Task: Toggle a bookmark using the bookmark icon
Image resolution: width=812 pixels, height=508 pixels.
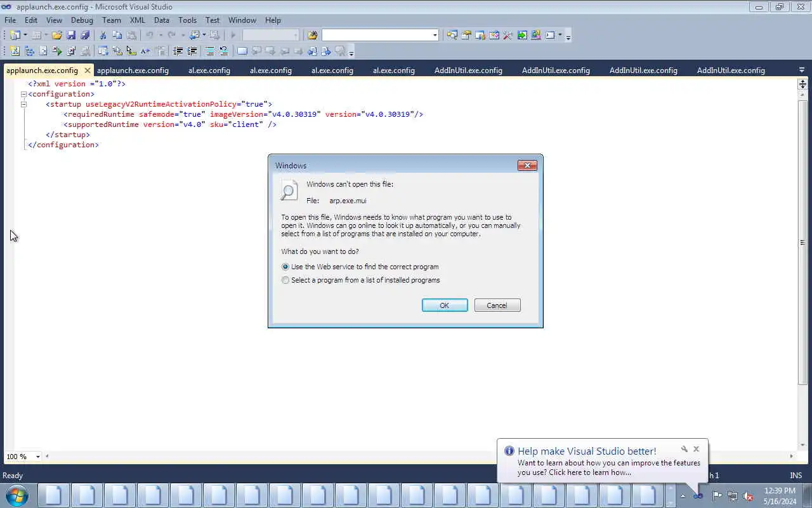Action: pos(242,51)
